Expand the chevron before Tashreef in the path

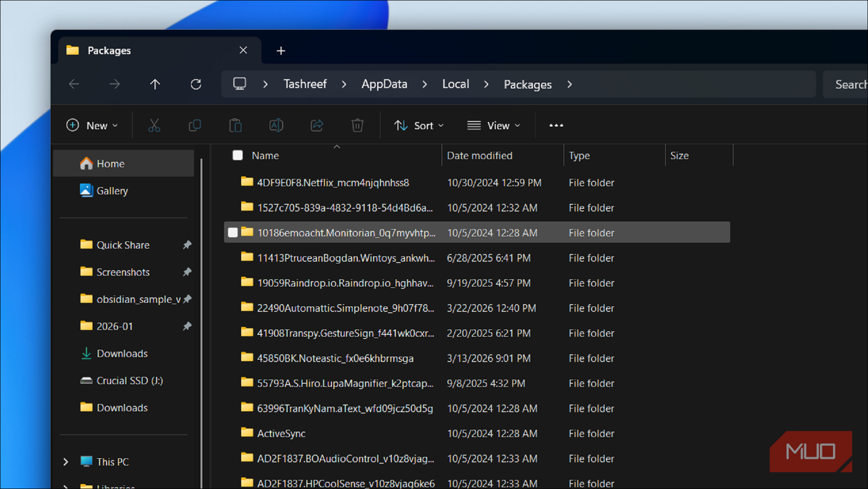[266, 85]
